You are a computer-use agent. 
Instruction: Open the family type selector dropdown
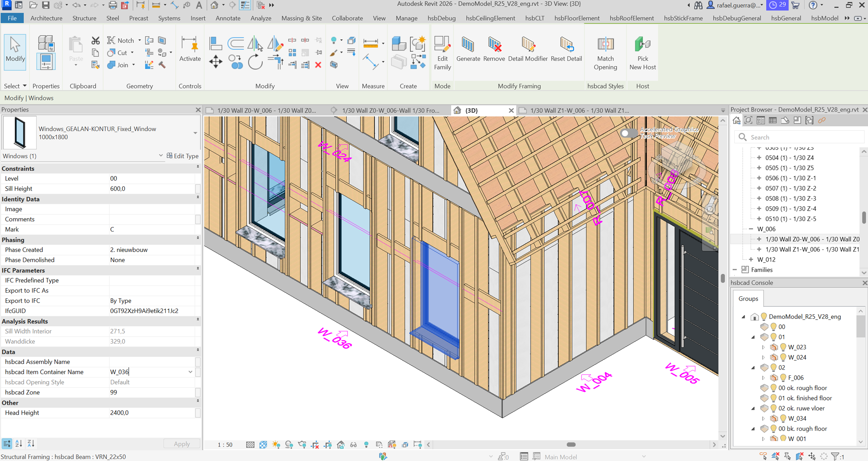pos(195,133)
